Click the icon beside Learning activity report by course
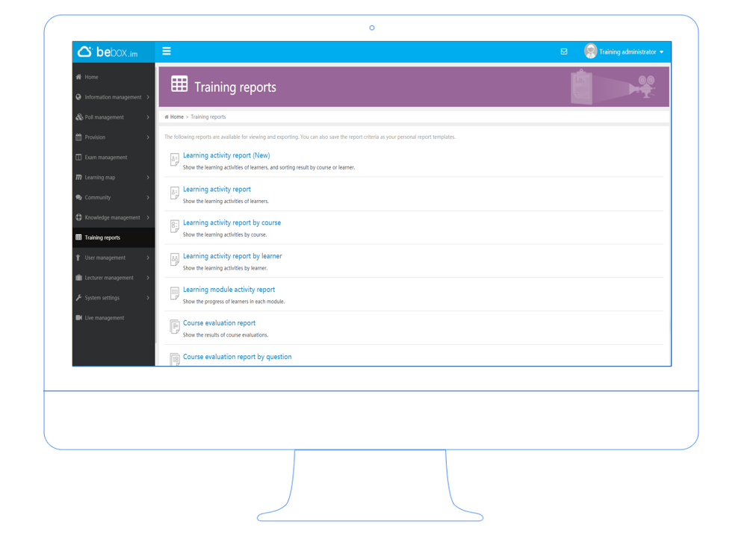The image size is (756, 542). (x=175, y=226)
